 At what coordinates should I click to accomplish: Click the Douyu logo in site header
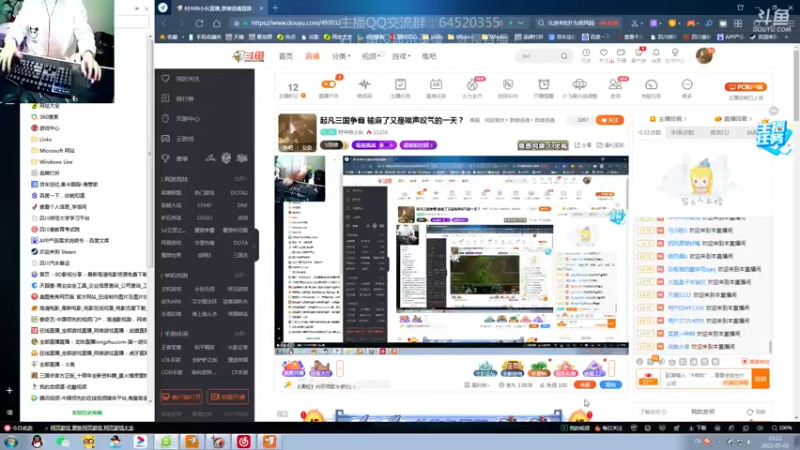pos(248,56)
